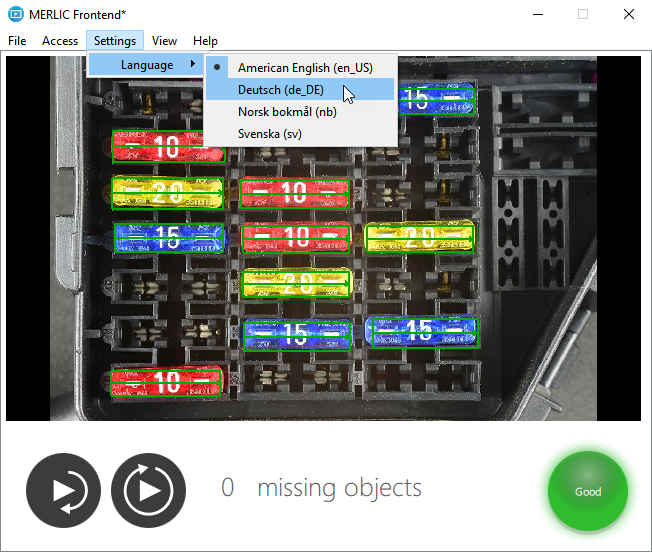Click the run-once playback button
Screen dimensions: 652x552
pyautogui.click(x=63, y=490)
